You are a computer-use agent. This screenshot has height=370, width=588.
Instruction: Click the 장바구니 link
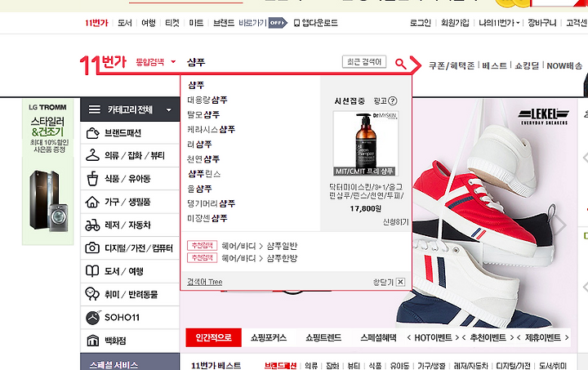pyautogui.click(x=542, y=23)
